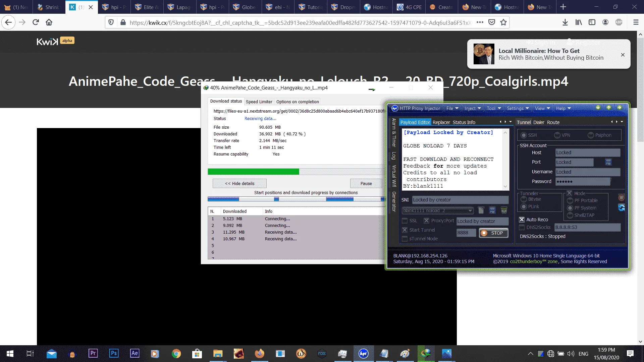Open Firefox downloads panel
The width and height of the screenshot is (644, 362).
[565, 22]
